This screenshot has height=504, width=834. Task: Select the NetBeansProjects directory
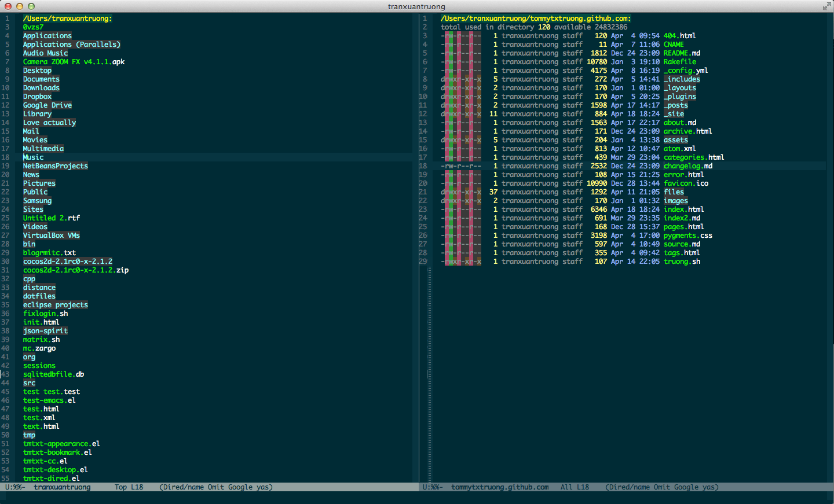tap(55, 165)
